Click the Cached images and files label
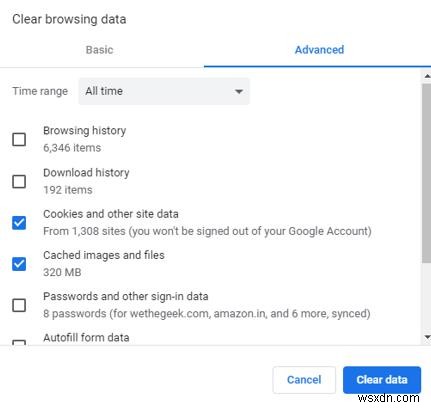Screen dimensions: 431x408 pos(104,255)
